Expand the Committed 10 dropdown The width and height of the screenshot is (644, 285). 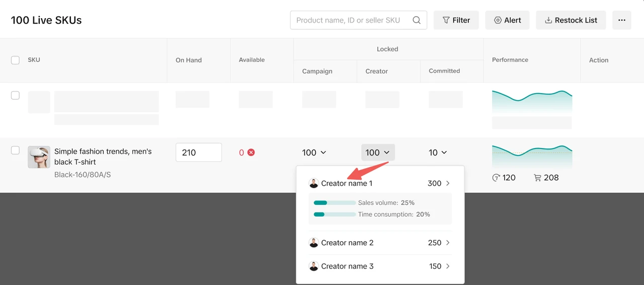[x=438, y=153]
